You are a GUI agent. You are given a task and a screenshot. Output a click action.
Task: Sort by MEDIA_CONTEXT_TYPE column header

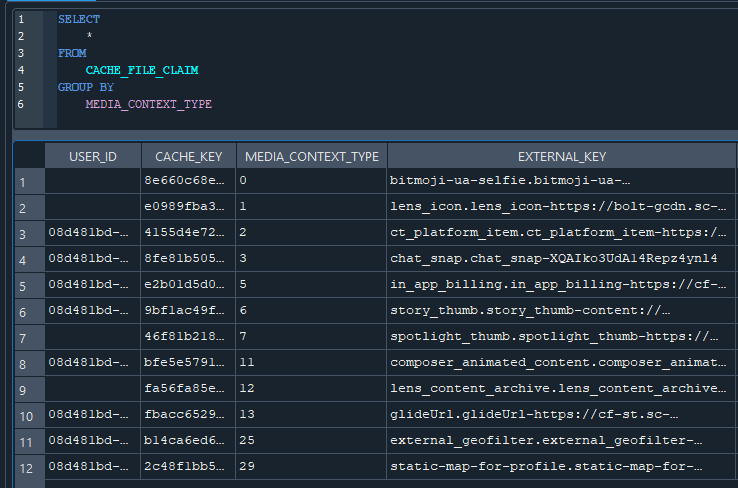312,156
